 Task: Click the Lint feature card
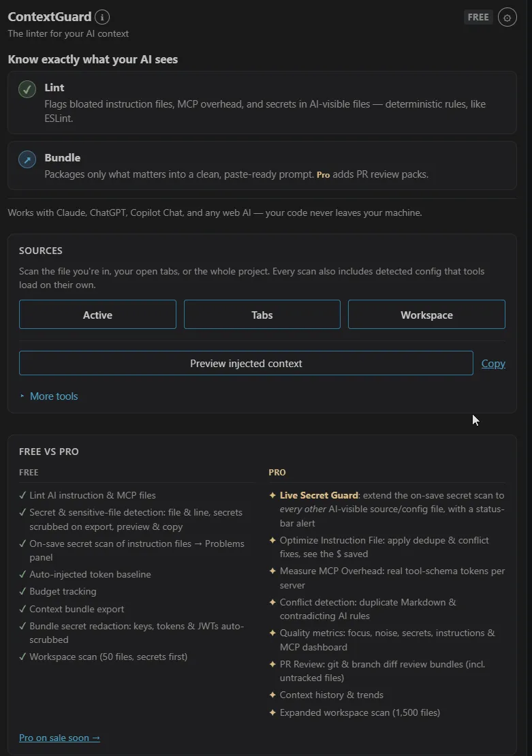(x=262, y=103)
